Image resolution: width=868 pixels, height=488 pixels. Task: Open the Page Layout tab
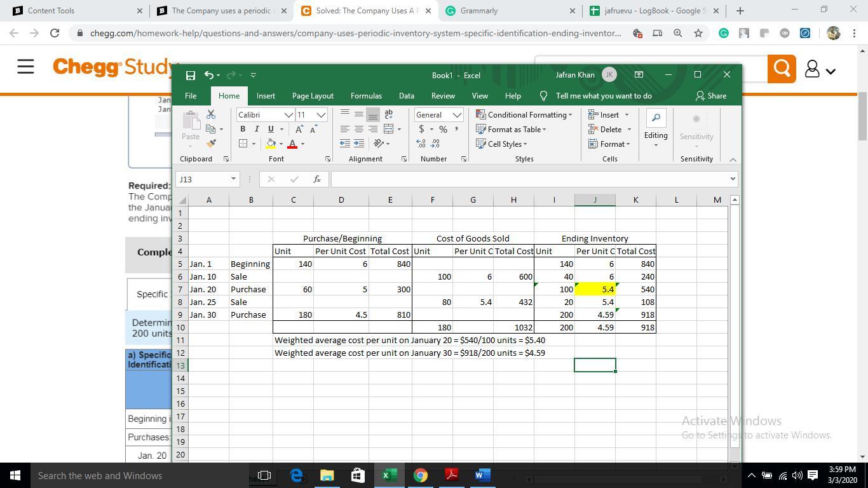(x=313, y=96)
